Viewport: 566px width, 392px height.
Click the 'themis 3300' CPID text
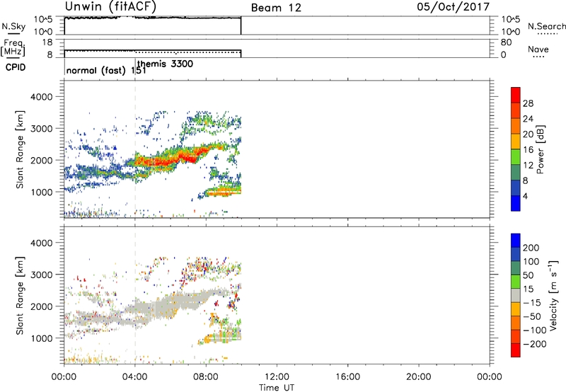tap(165, 64)
